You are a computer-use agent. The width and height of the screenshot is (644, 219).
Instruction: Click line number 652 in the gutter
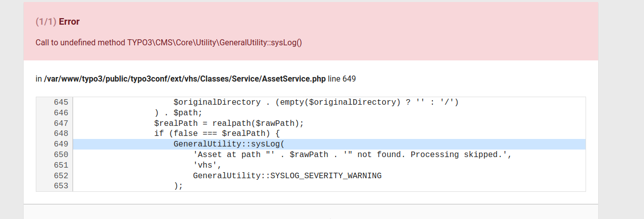(60, 176)
